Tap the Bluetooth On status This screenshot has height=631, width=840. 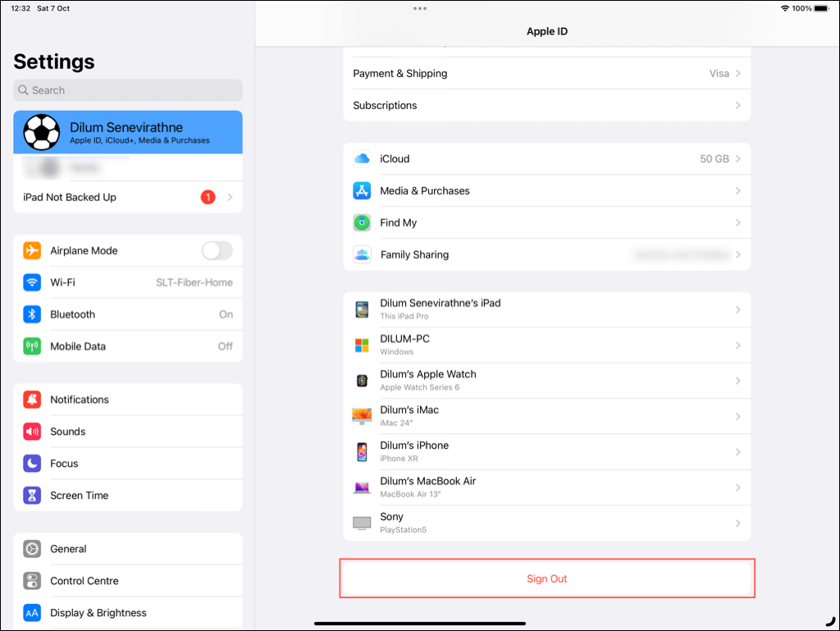coord(226,314)
